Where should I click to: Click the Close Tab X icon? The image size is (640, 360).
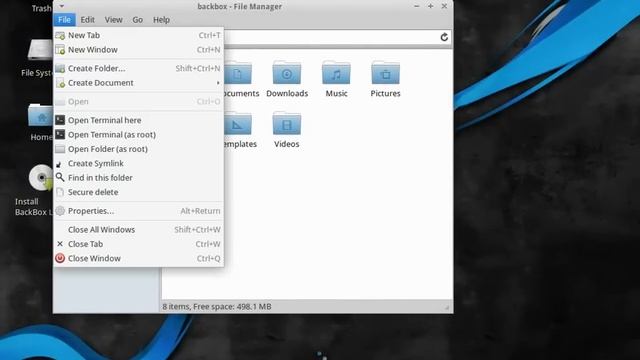click(x=60, y=244)
